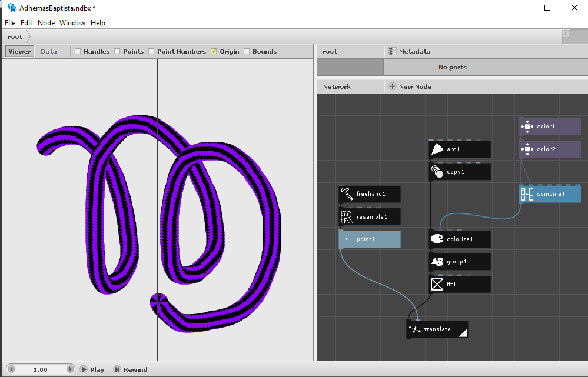Click the No ports text
Image resolution: width=588 pixels, height=377 pixels.
pyautogui.click(x=453, y=68)
